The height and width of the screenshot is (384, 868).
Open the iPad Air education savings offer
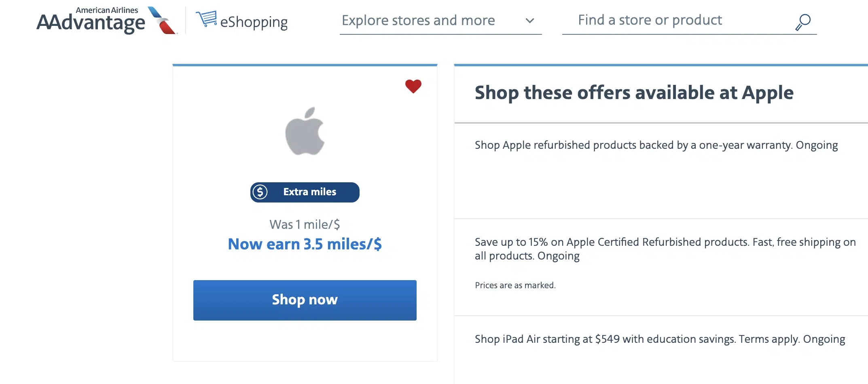click(660, 339)
